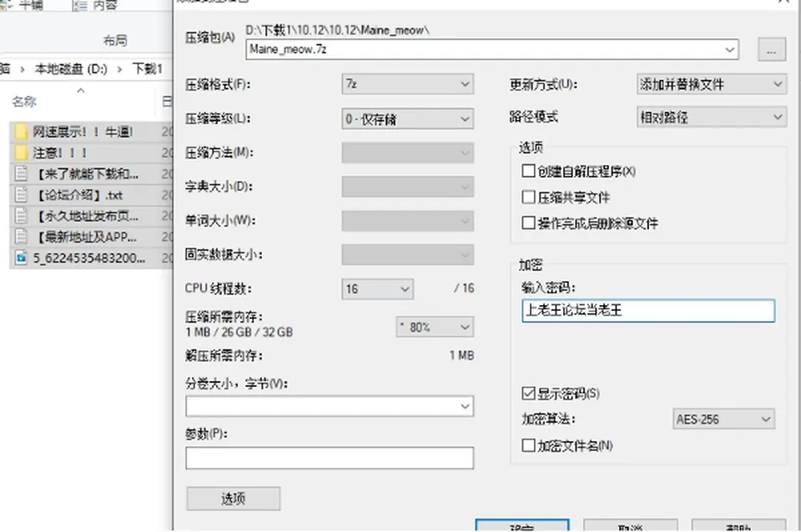Expand the 压缩等级 dropdown set to 仅存储

click(407, 119)
